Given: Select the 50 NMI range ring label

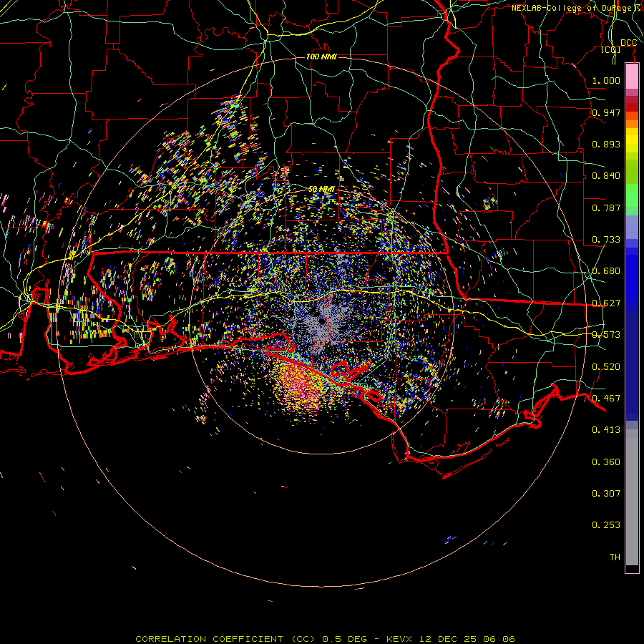Looking at the screenshot, I should [321, 190].
